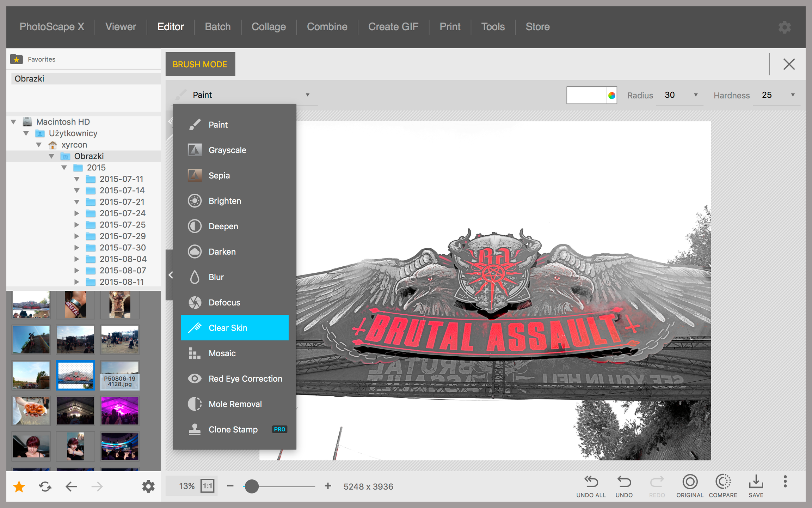Click the zoom slider handle
This screenshot has height=508, width=812.
click(252, 486)
